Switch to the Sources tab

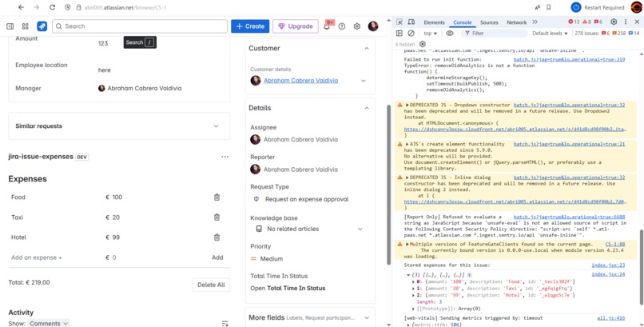[x=489, y=22]
